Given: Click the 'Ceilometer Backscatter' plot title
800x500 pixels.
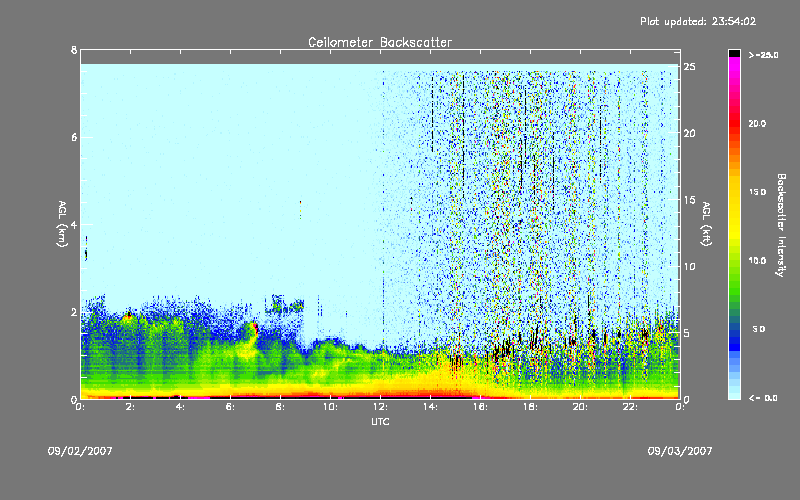Looking at the screenshot, I should [x=380, y=42].
